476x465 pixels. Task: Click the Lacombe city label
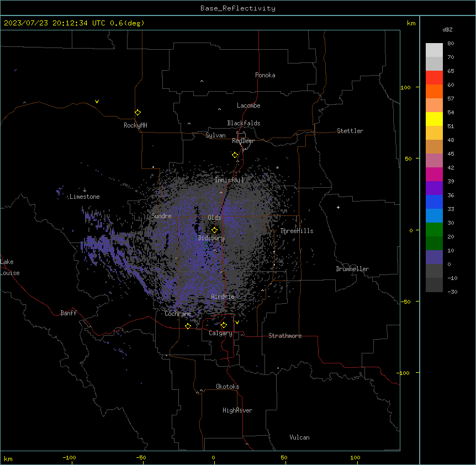click(x=248, y=105)
